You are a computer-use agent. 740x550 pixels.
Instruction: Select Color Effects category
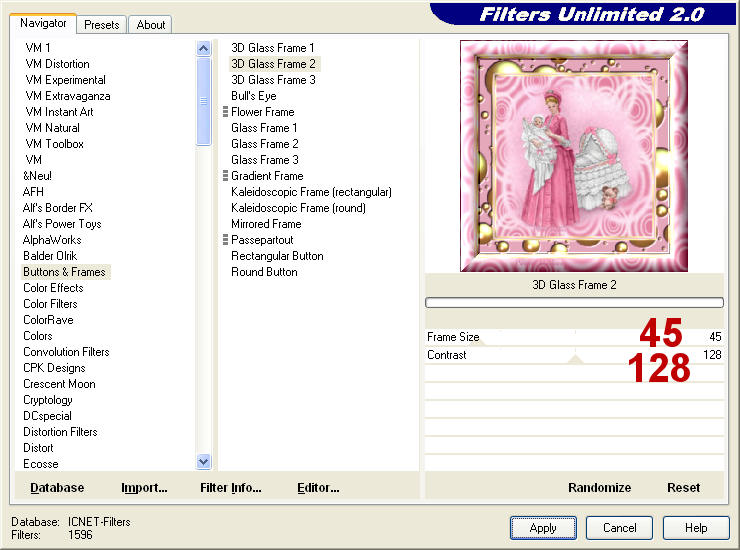click(x=53, y=288)
